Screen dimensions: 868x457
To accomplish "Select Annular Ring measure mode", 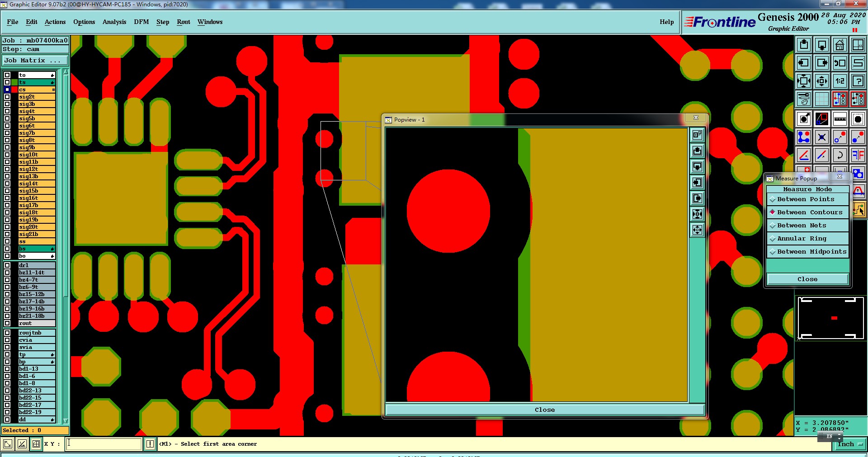I will point(808,239).
